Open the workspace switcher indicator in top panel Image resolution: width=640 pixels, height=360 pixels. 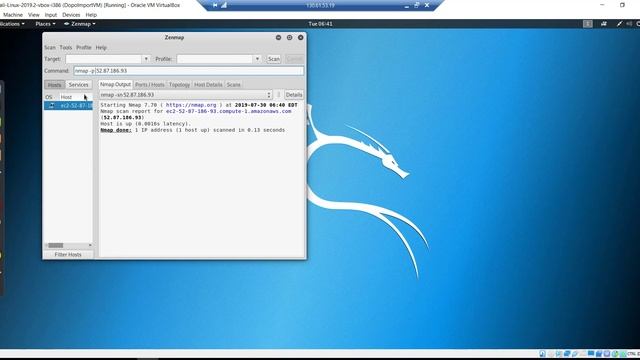tap(588, 24)
